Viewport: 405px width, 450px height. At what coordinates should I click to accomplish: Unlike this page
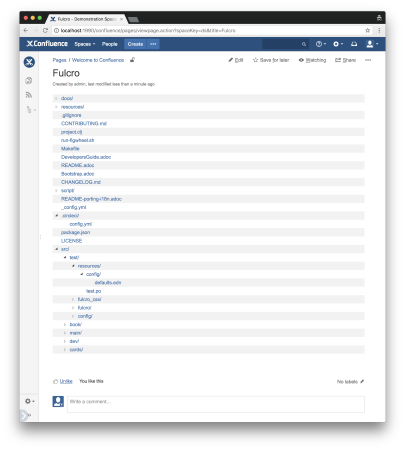pos(66,381)
